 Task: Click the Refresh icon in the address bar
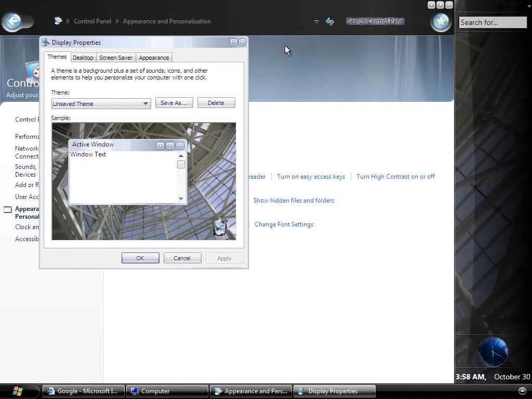330,22
